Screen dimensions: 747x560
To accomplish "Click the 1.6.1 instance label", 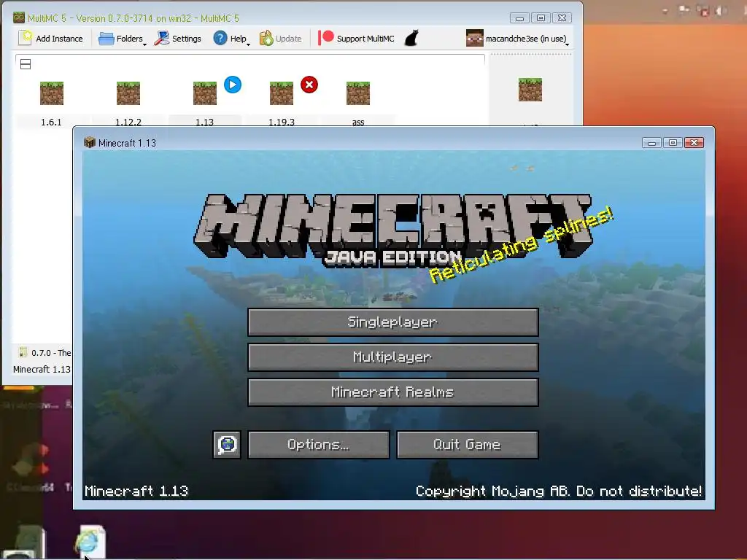I will 52,122.
